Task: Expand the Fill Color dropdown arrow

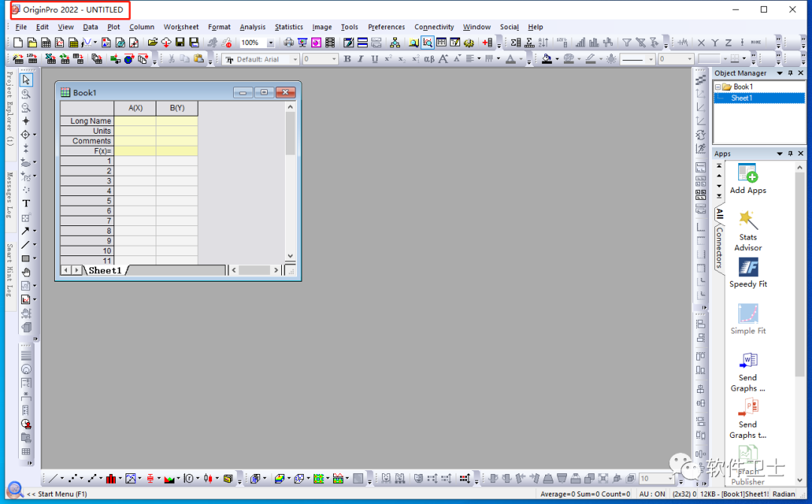Action: coord(557,59)
